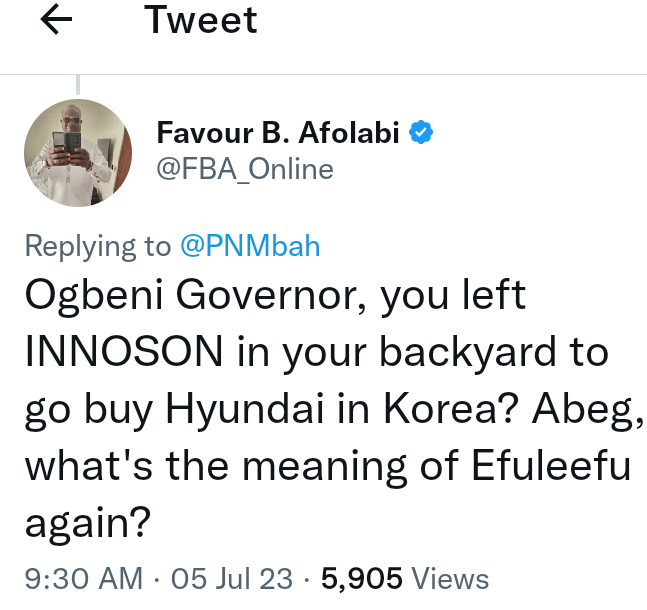Open the @PNMbah mention link
647x610 pixels.
250,246
